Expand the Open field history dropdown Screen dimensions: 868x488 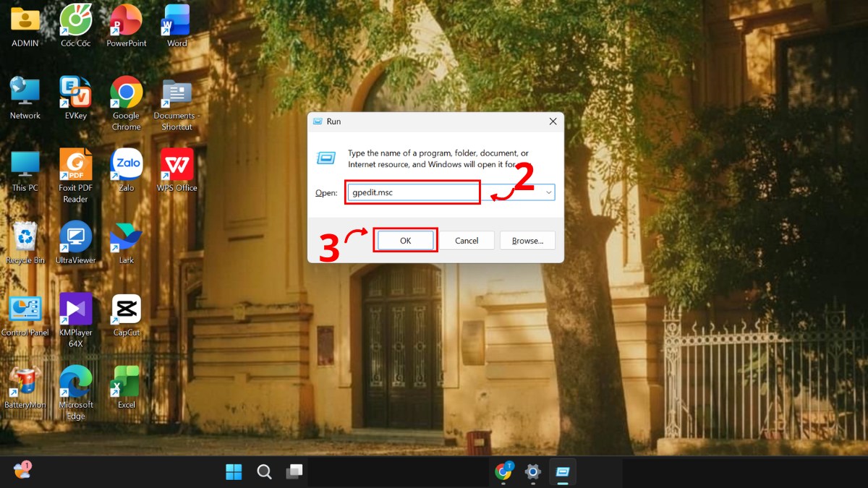coord(548,192)
